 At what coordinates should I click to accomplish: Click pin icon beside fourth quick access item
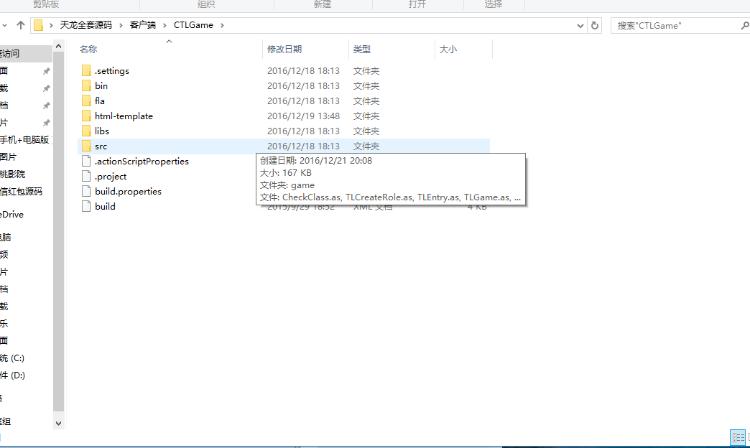(x=46, y=123)
